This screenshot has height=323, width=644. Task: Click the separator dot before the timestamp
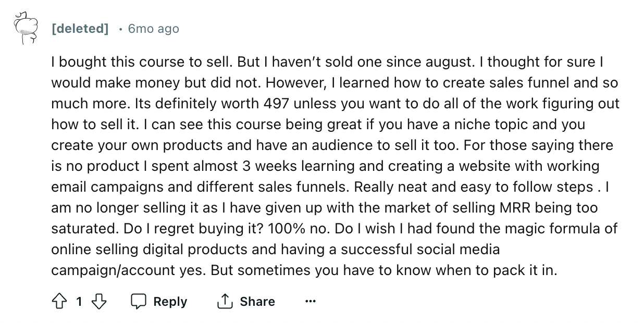(120, 29)
